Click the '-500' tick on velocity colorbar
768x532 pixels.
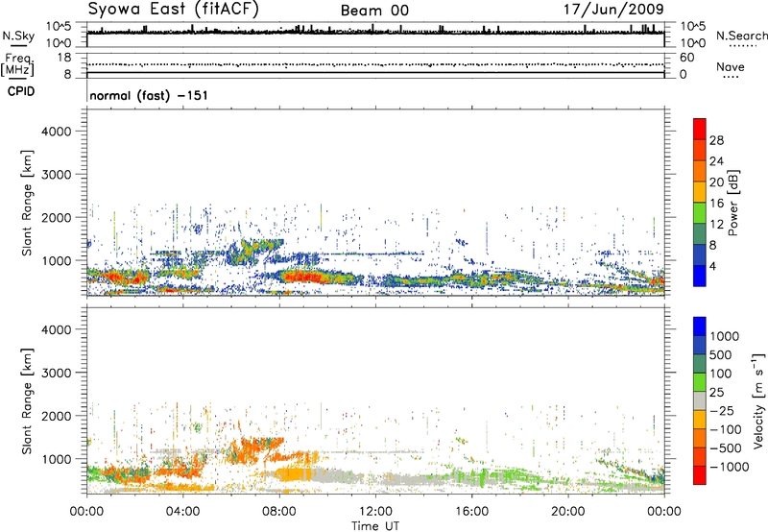pyautogui.click(x=726, y=448)
